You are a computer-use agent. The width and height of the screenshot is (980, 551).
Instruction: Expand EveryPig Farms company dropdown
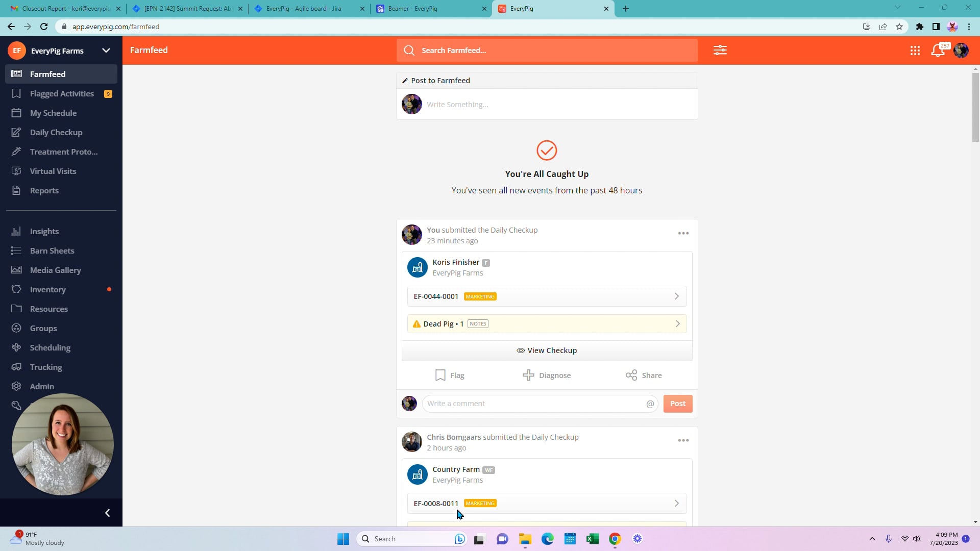pos(106,51)
